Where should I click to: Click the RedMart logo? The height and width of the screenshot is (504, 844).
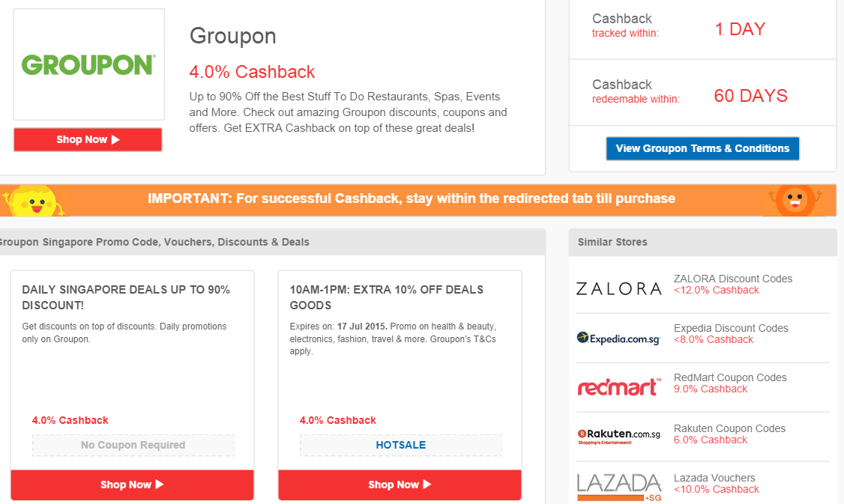(x=618, y=386)
